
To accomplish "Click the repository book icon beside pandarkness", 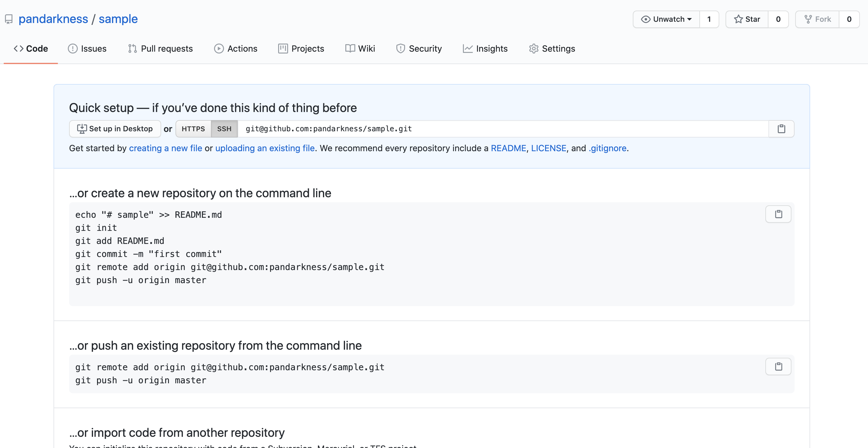I will [9, 19].
